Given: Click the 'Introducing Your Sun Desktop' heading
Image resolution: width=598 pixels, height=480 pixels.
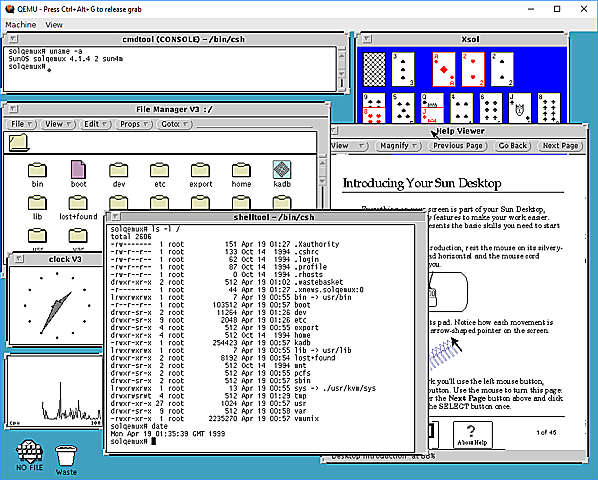Looking at the screenshot, I should [x=422, y=183].
